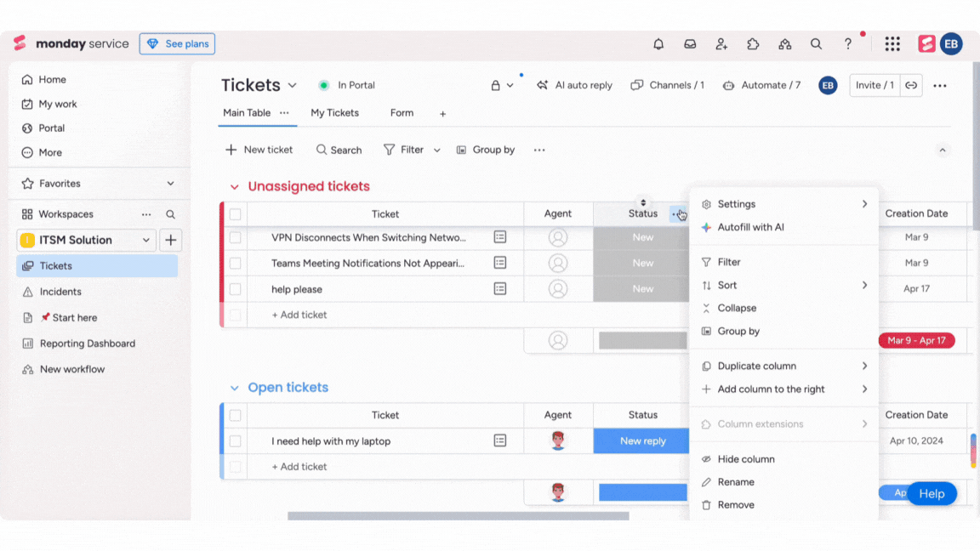Screen dimensions: 980x551
Task: Check the Teams Meeting Notifications row
Action: 235,263
